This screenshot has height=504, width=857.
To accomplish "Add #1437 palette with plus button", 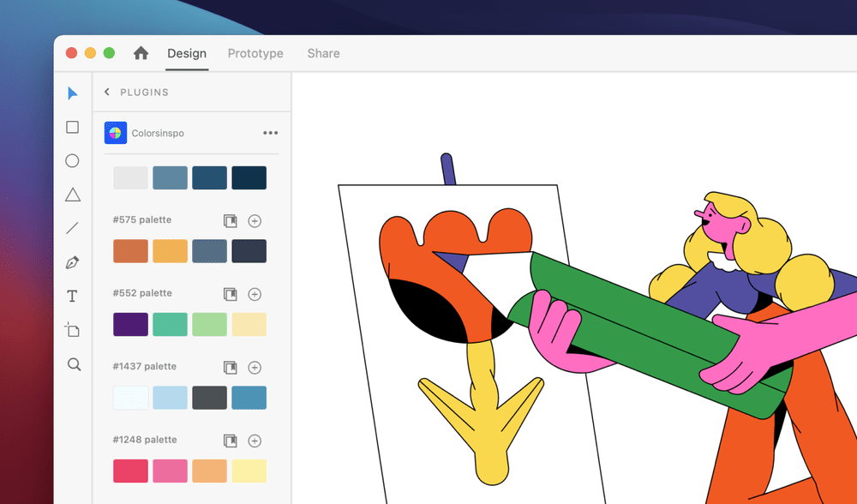I will [255, 368].
